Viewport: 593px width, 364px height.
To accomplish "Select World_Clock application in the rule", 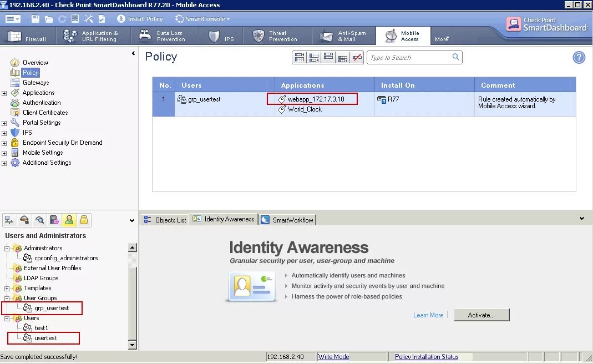I will tap(300, 109).
